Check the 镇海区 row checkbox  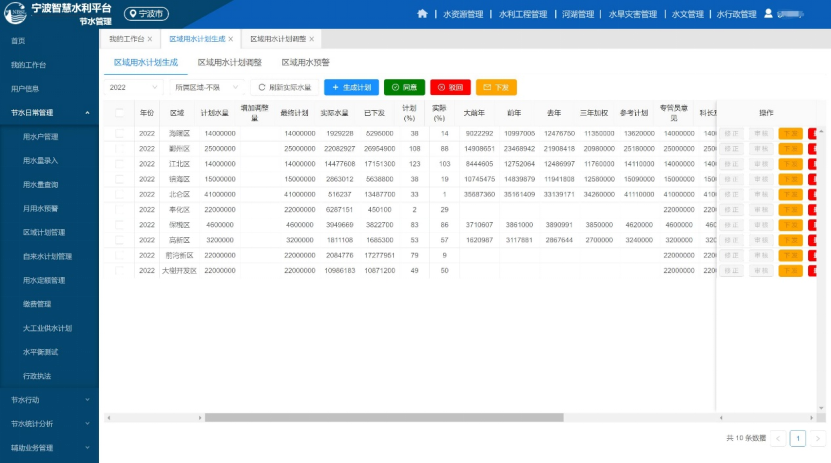[x=119, y=179]
